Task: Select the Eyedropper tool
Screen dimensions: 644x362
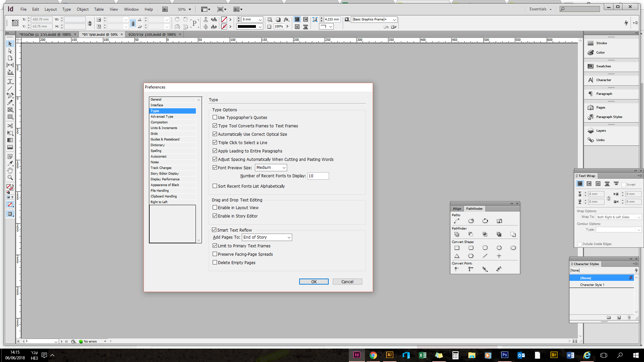Action: 10,164
